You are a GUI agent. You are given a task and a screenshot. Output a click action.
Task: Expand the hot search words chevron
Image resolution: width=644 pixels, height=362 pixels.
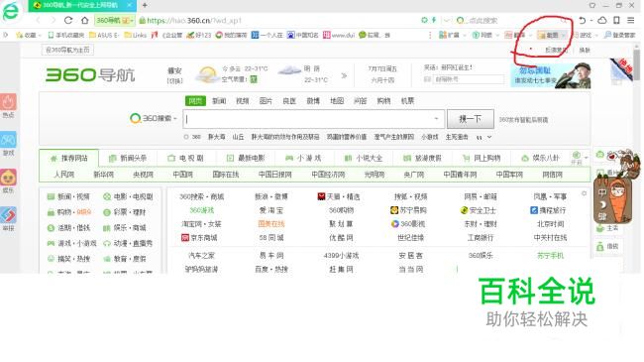click(x=489, y=137)
